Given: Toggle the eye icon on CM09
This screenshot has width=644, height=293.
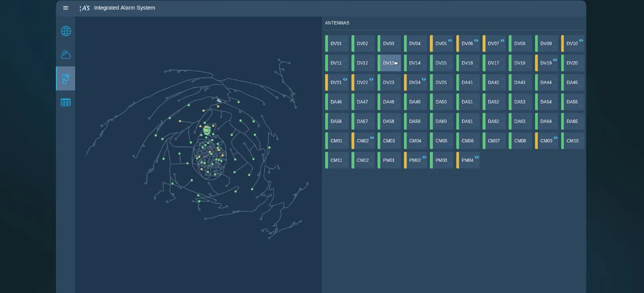Looking at the screenshot, I should 555,138.
